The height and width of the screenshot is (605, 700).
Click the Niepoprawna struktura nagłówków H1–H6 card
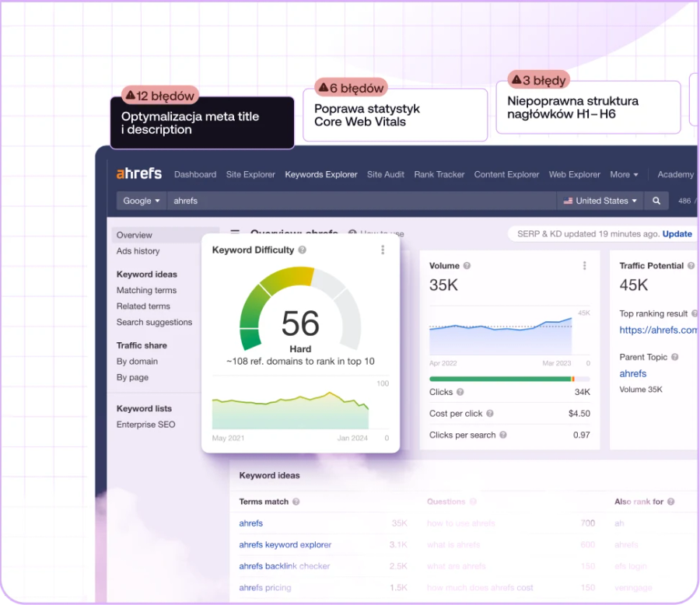589,107
